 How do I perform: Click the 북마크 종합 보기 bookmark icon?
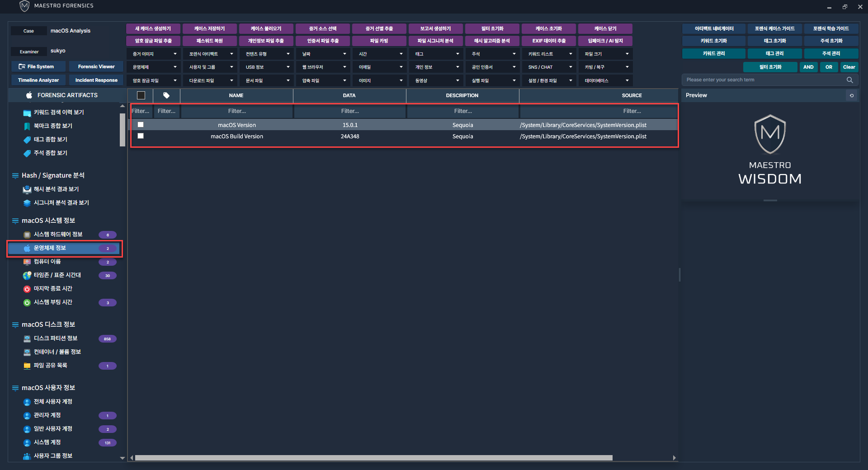(27, 126)
